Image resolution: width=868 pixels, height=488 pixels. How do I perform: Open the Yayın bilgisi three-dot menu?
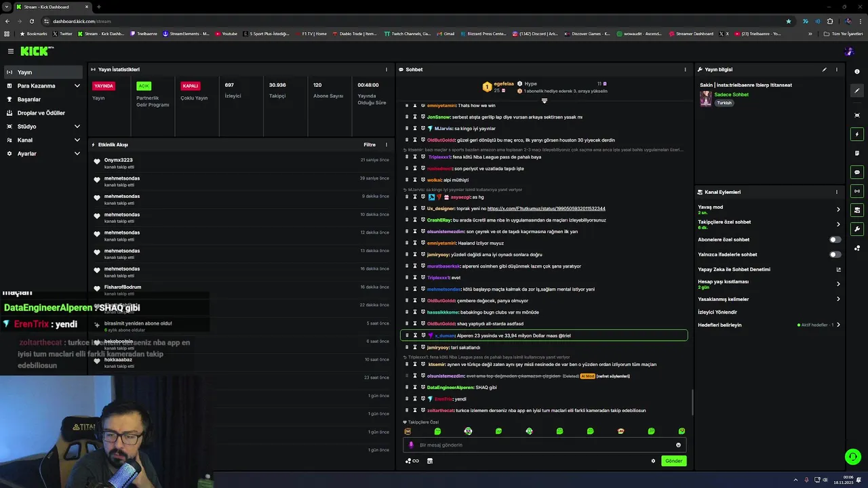pyautogui.click(x=837, y=69)
